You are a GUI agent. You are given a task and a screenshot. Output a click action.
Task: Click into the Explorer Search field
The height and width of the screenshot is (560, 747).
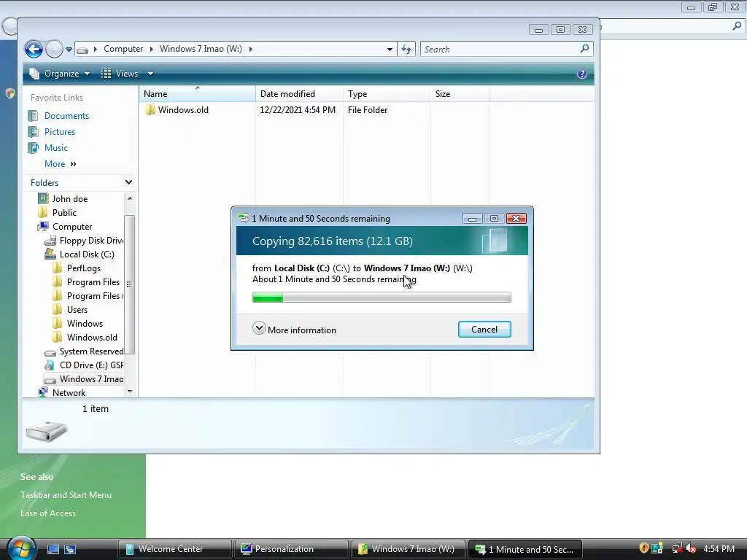click(499, 49)
